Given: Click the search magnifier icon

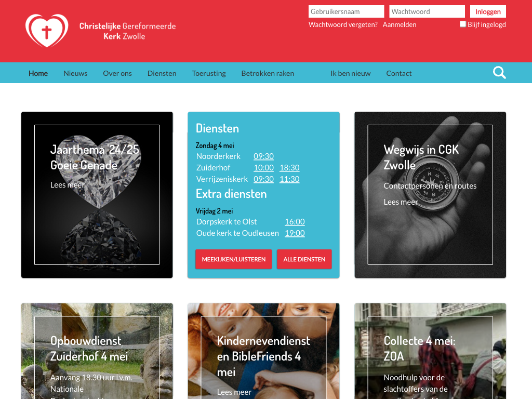Looking at the screenshot, I should pos(499,73).
